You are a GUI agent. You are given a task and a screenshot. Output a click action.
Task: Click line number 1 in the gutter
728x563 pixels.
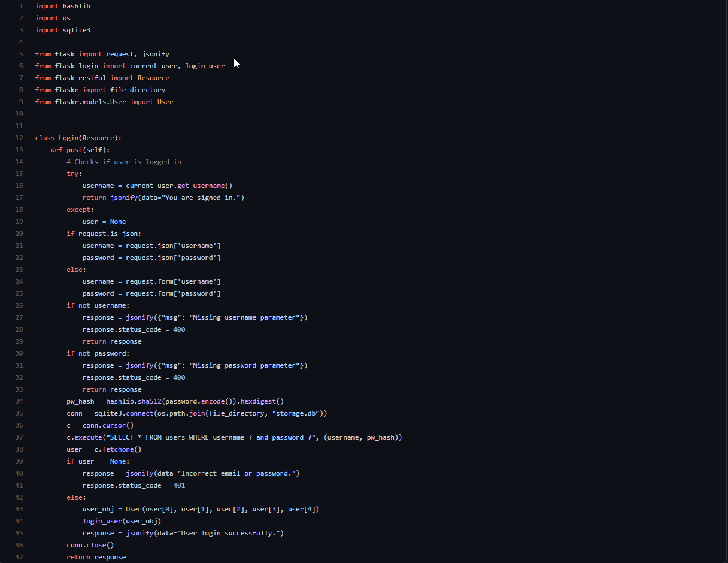coord(21,6)
